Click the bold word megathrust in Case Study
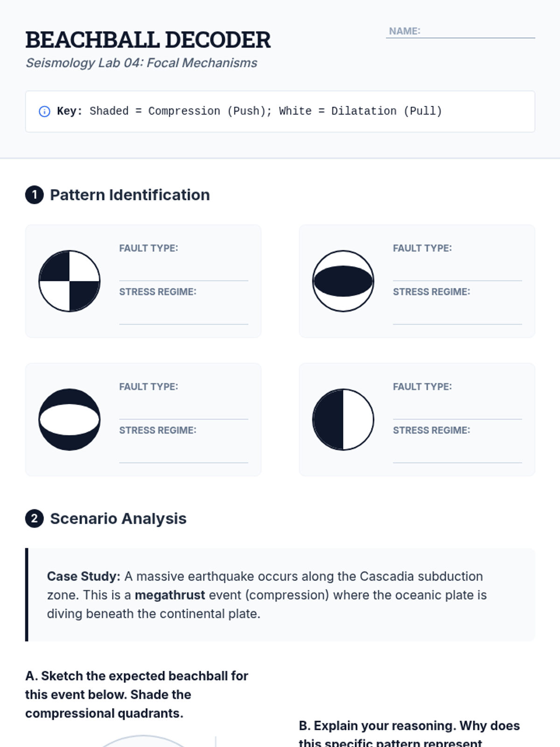This screenshot has height=747, width=560. click(170, 595)
